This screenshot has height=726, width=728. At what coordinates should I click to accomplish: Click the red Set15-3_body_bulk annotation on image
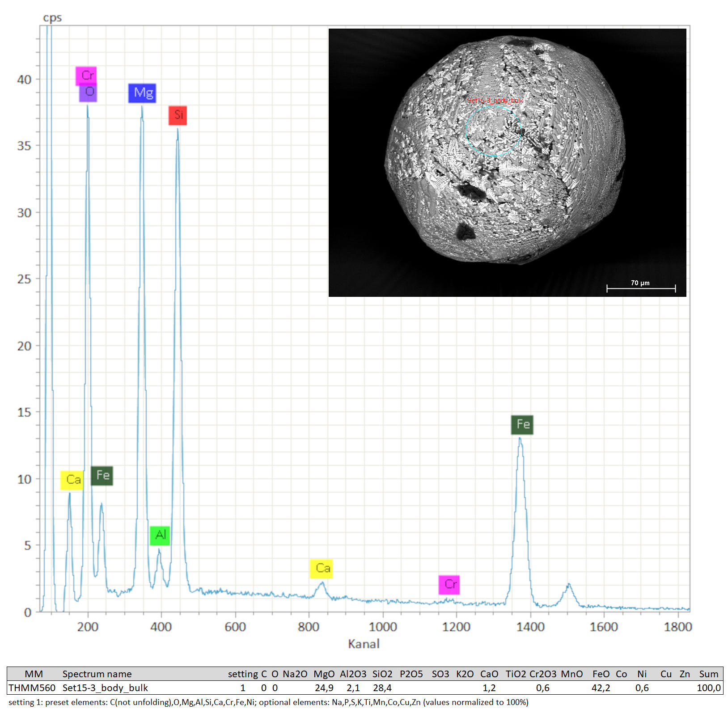(x=495, y=101)
